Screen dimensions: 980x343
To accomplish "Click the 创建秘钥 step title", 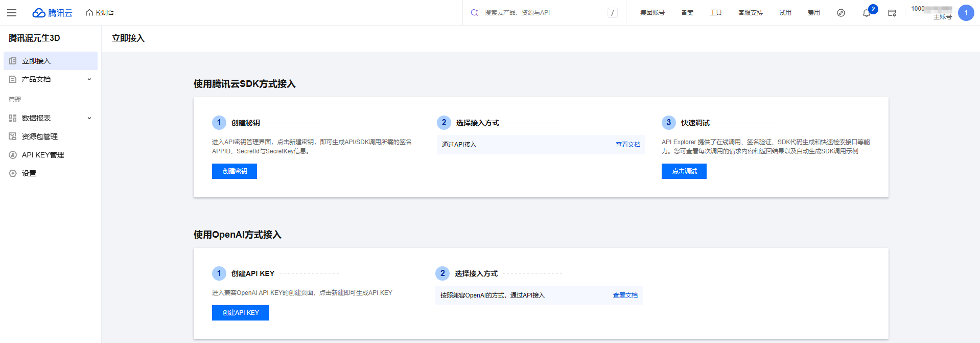I will [246, 123].
